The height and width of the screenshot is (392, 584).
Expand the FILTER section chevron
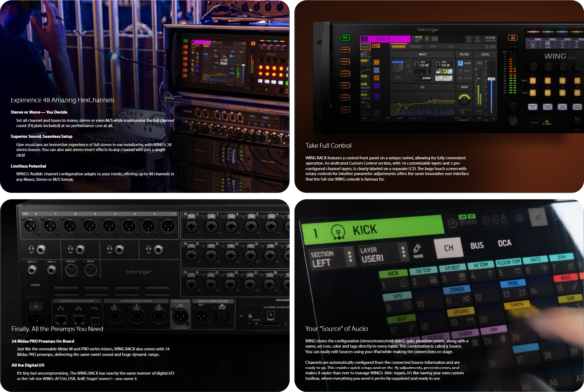point(471,55)
